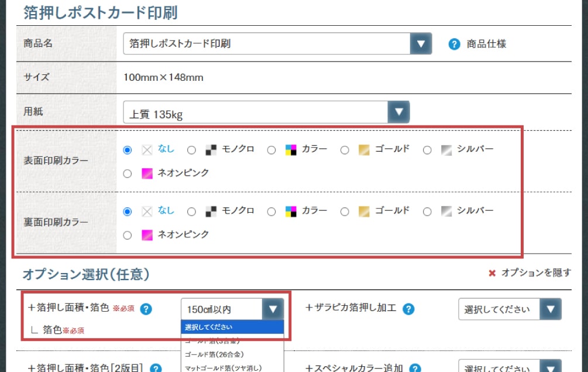
Task: Click the モノクロ icon in 裏面印刷カラー
Action: tap(211, 211)
